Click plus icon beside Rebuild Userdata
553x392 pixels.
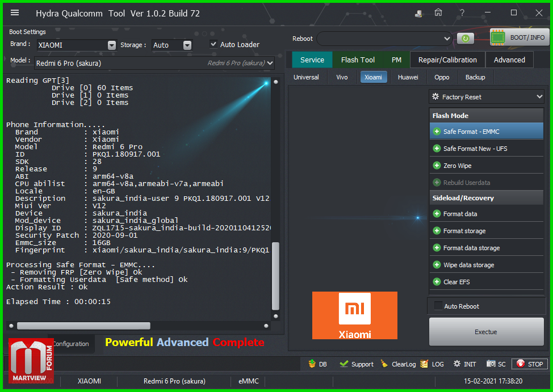tap(437, 183)
